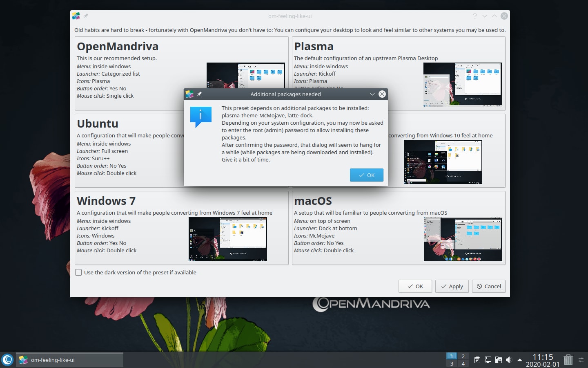Open the OpenMandriva application launcher

point(8,360)
